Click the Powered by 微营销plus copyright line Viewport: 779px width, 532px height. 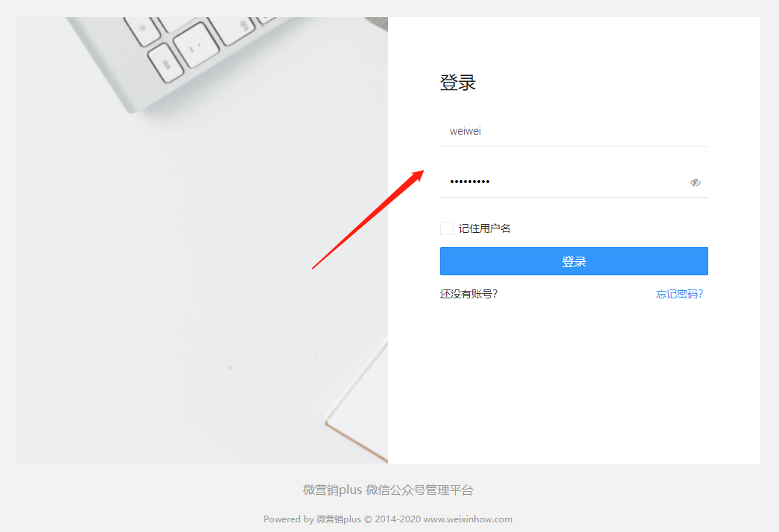388,519
